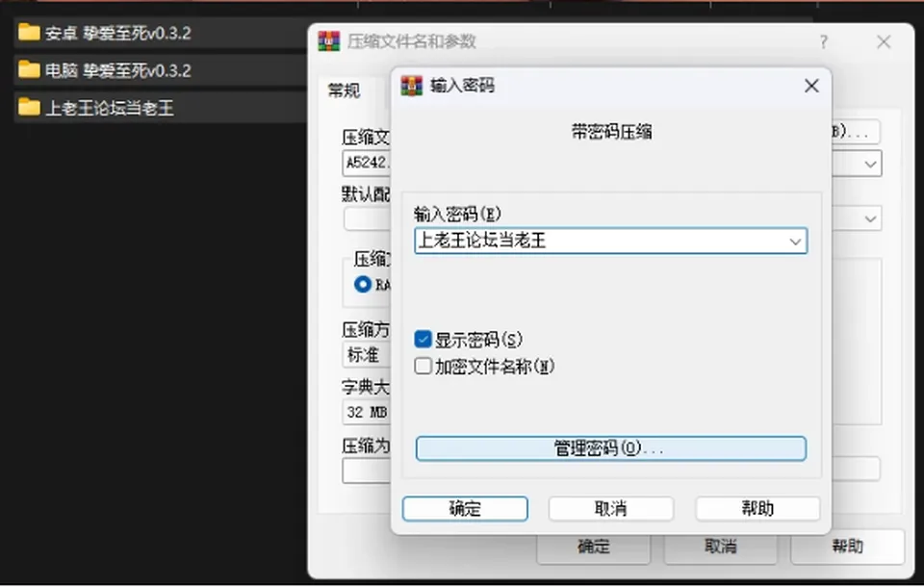Click the question mark help icon
The width and height of the screenshot is (924, 587).
824,41
